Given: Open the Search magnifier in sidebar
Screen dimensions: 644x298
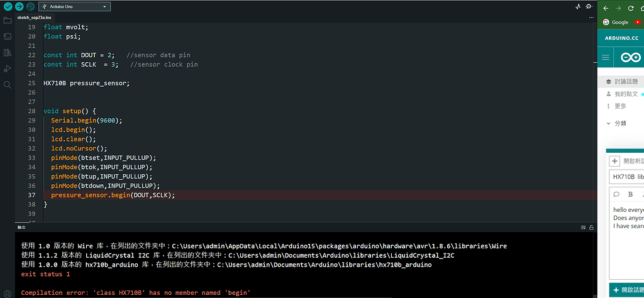Looking at the screenshot, I should [x=8, y=84].
